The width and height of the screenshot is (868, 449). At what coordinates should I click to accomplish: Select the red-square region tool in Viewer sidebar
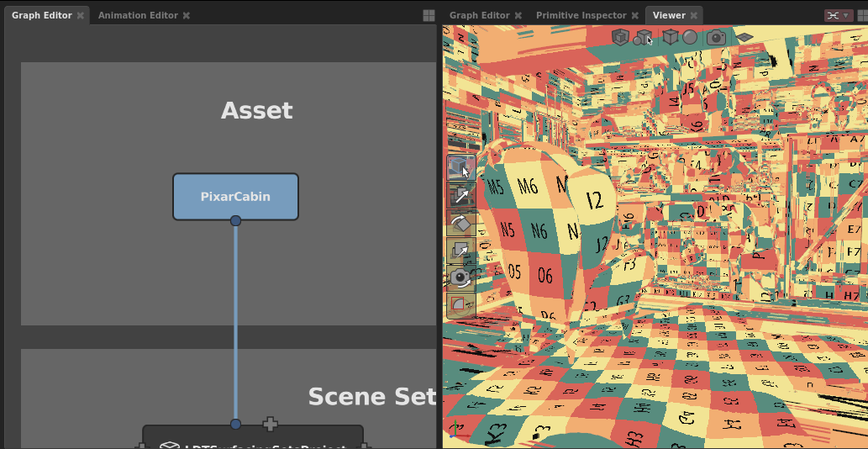tap(460, 304)
